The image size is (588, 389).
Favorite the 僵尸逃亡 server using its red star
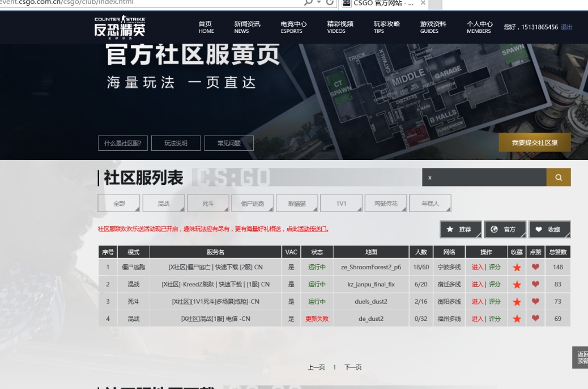point(516,268)
